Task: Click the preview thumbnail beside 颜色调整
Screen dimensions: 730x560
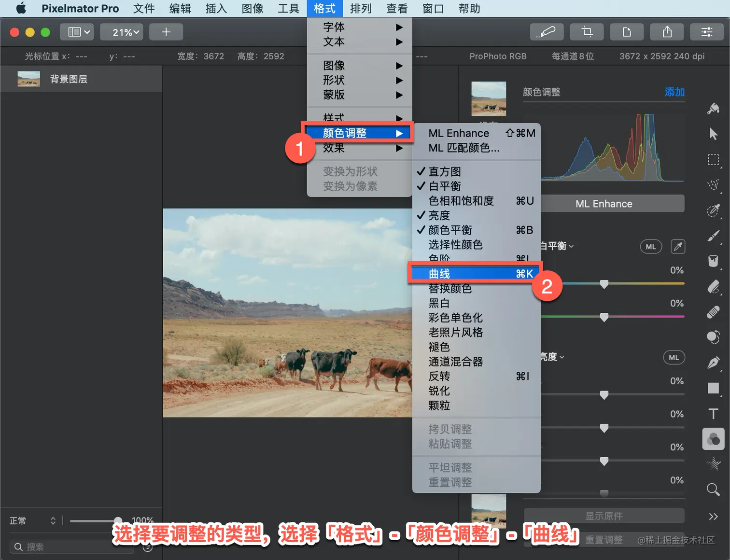Action: [x=489, y=98]
